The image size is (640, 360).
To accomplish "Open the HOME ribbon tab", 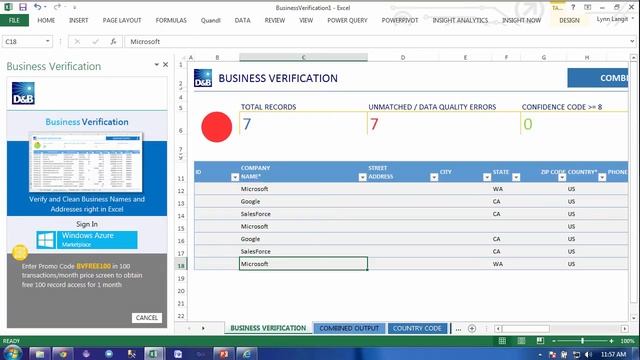I will [x=46, y=20].
